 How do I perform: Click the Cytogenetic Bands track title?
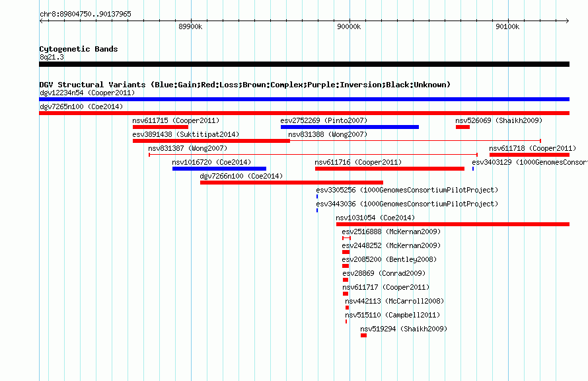point(79,49)
